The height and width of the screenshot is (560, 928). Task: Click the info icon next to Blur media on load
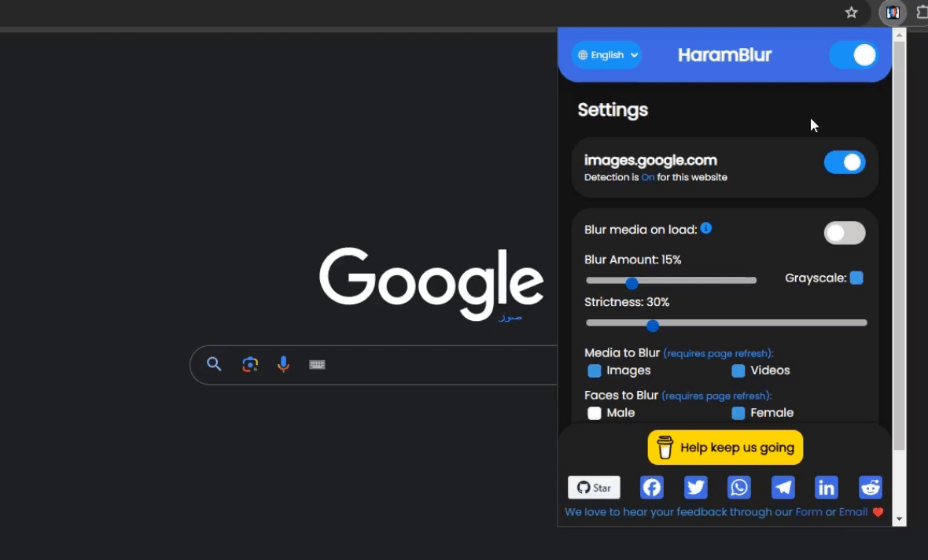click(x=706, y=228)
